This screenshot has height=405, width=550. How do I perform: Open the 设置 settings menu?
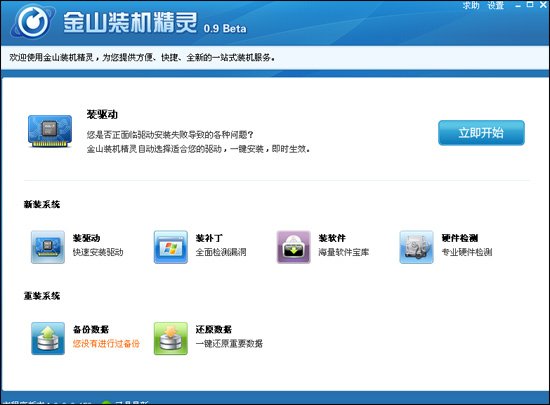pos(496,5)
